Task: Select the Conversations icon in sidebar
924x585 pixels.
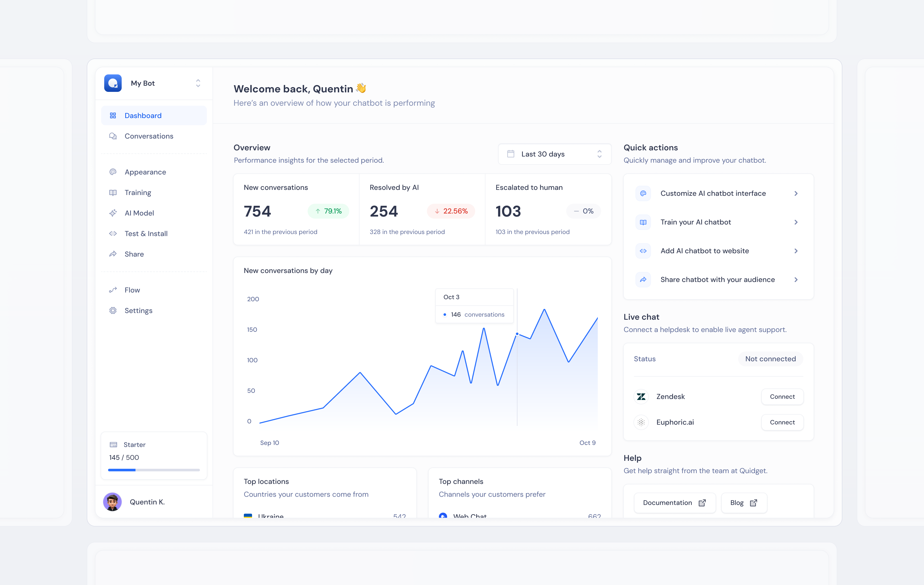Action: click(113, 136)
